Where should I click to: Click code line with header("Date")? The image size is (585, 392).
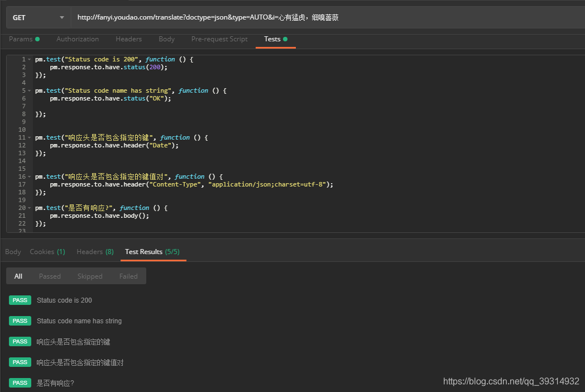tap(114, 146)
